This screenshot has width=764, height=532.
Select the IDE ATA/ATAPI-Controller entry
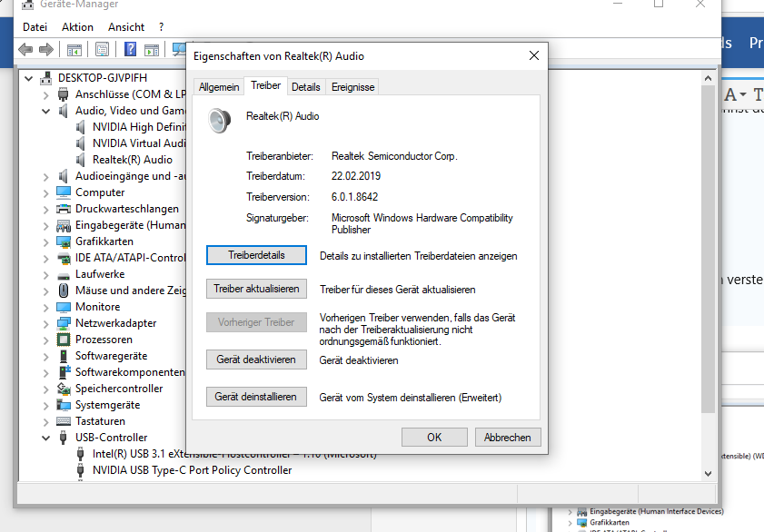tap(130, 258)
